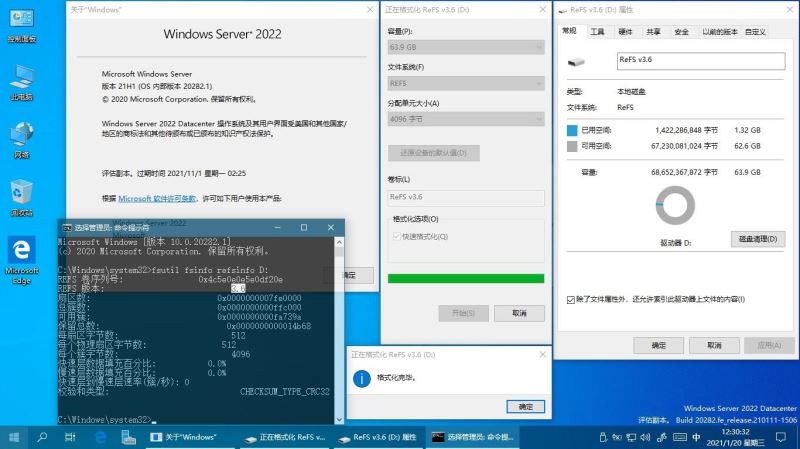Switch to the About Windows taskbar item
This screenshot has height=449, width=800.
[191, 437]
